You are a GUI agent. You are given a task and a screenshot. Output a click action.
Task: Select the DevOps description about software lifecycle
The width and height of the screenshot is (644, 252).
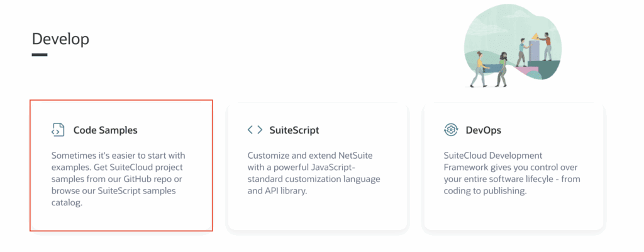coord(512,173)
